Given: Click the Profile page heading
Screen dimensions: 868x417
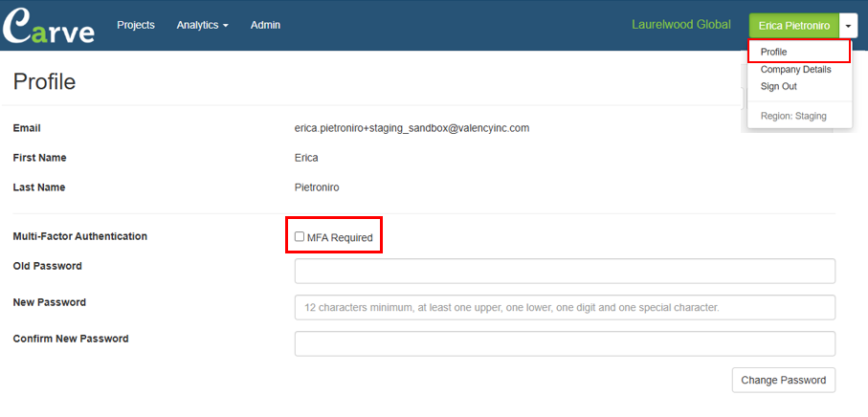Looking at the screenshot, I should click(44, 82).
